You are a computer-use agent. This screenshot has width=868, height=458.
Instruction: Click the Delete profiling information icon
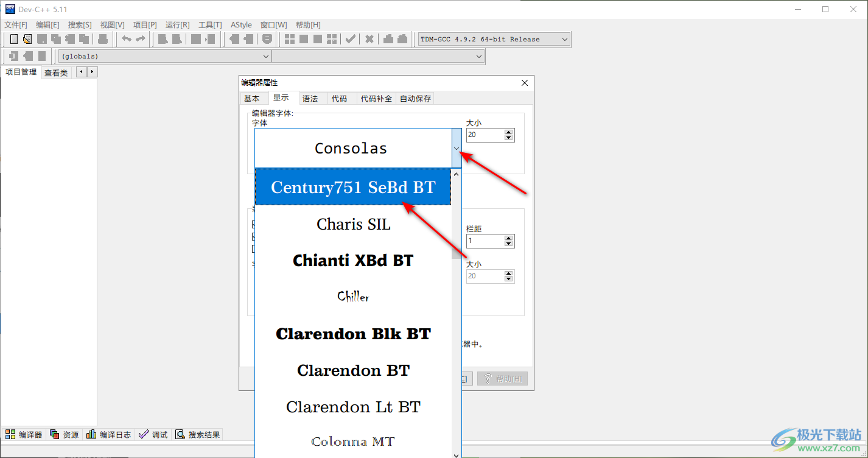[x=402, y=39]
